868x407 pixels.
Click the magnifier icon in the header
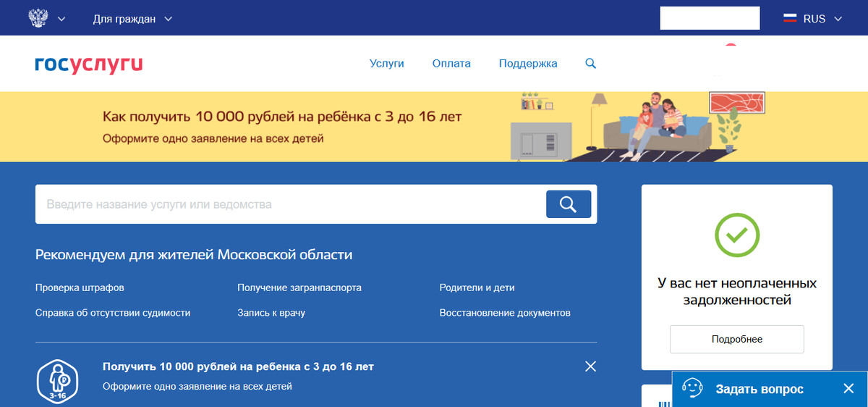(590, 64)
